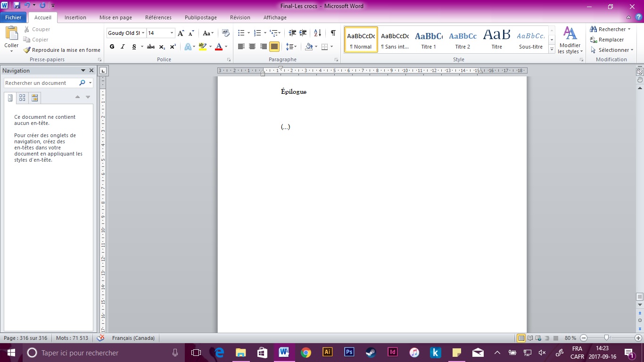Open the font name dropdown Goudy Old Style
Screen dimensions: 644x362
(143, 33)
